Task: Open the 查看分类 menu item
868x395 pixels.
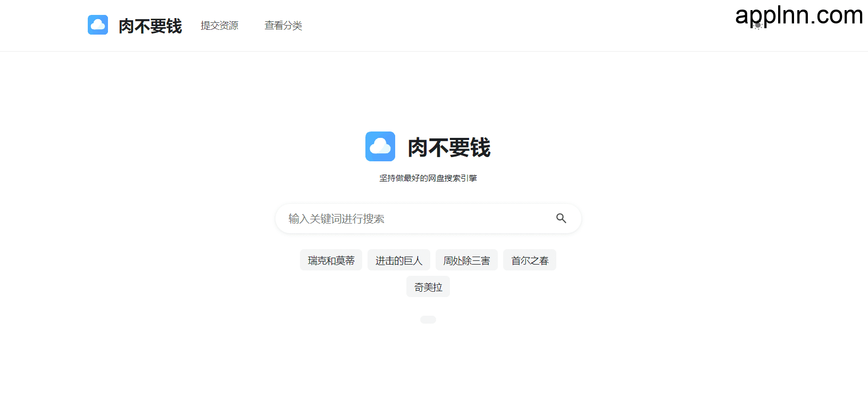Action: click(283, 26)
